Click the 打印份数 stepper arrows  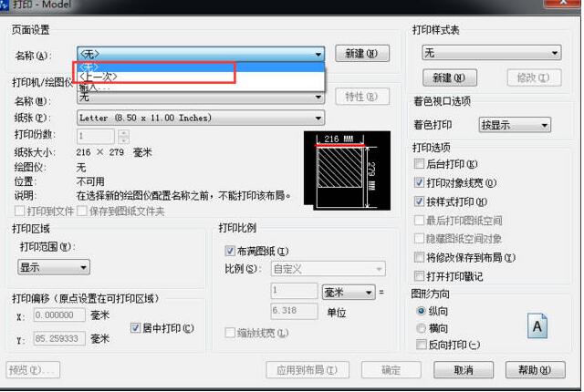(123, 136)
